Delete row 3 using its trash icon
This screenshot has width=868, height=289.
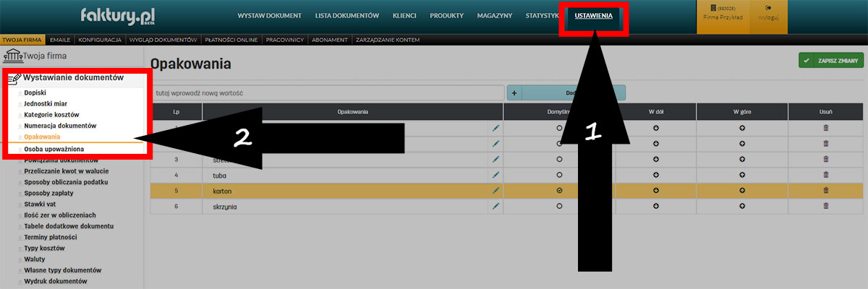tap(826, 158)
